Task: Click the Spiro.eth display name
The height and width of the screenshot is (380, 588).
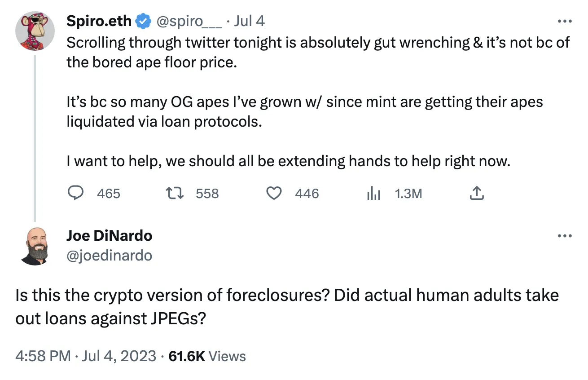Action: point(99,21)
